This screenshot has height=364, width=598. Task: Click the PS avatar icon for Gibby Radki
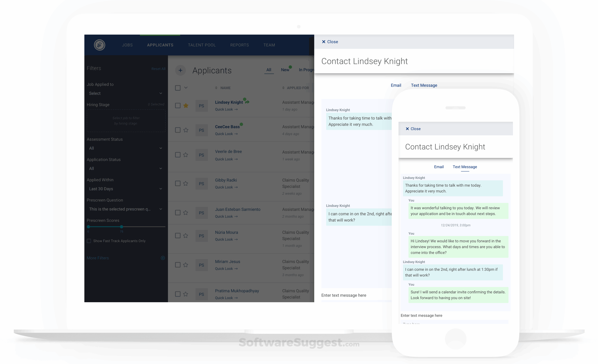point(201,184)
